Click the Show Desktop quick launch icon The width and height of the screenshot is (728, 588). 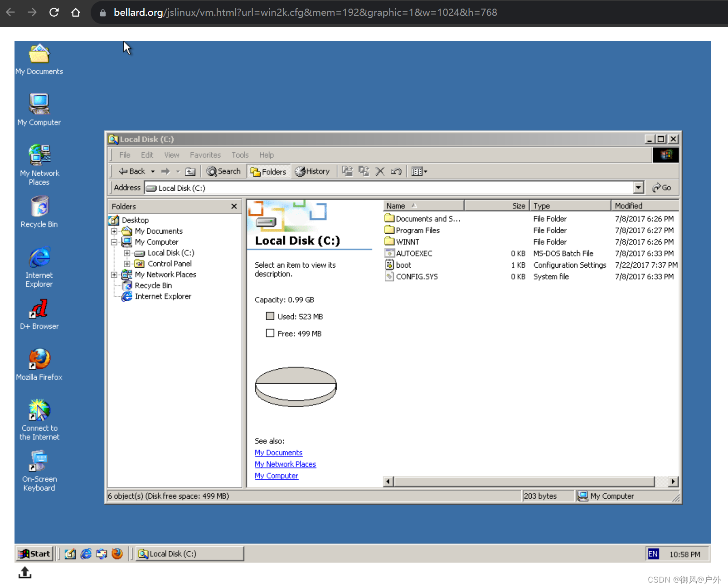(x=70, y=554)
